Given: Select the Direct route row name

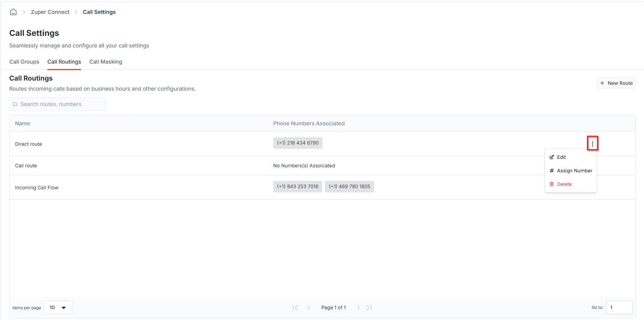Looking at the screenshot, I should coord(29,144).
